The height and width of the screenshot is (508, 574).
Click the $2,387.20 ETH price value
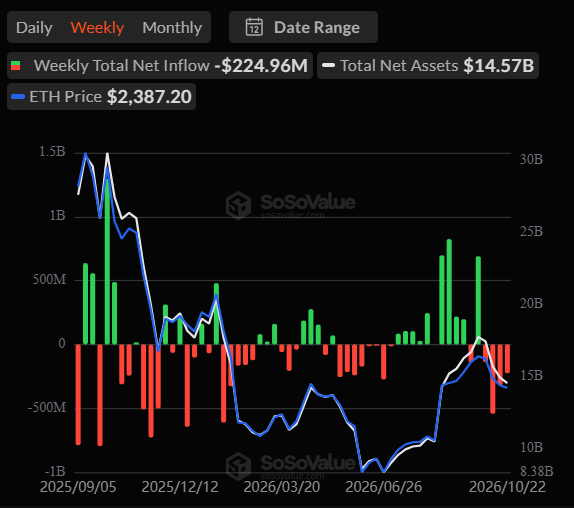point(149,97)
